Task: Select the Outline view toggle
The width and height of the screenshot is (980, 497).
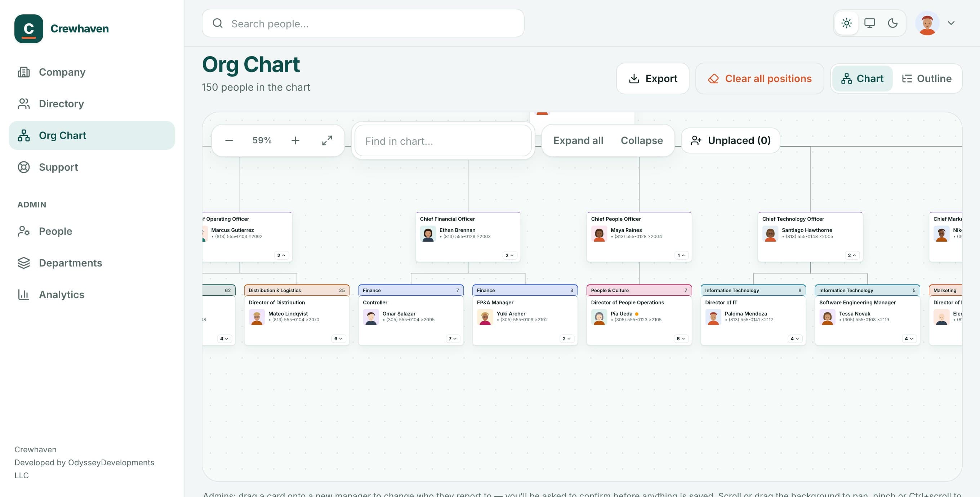Action: [926, 79]
